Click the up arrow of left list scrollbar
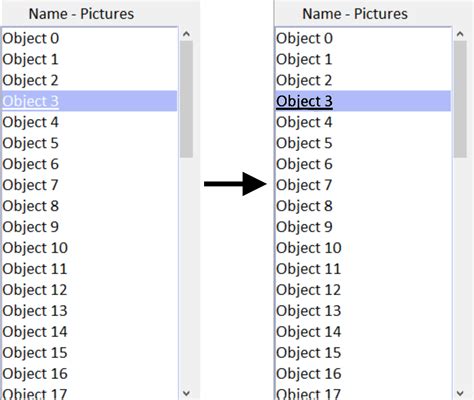 pos(186,34)
